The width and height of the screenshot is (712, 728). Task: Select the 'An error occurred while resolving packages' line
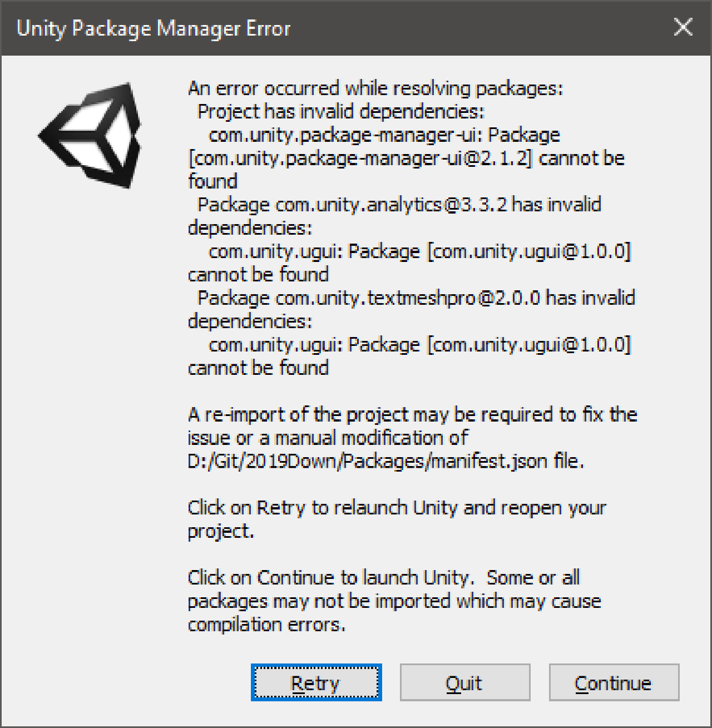point(375,88)
